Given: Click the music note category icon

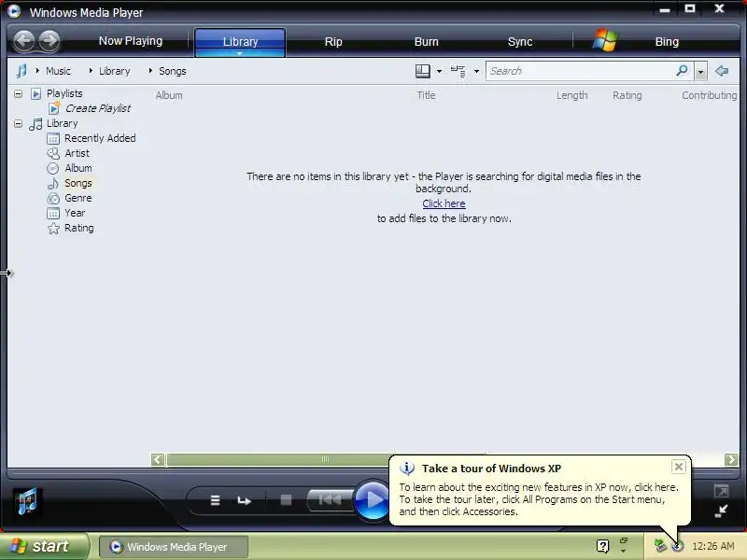Looking at the screenshot, I should coord(21,71).
